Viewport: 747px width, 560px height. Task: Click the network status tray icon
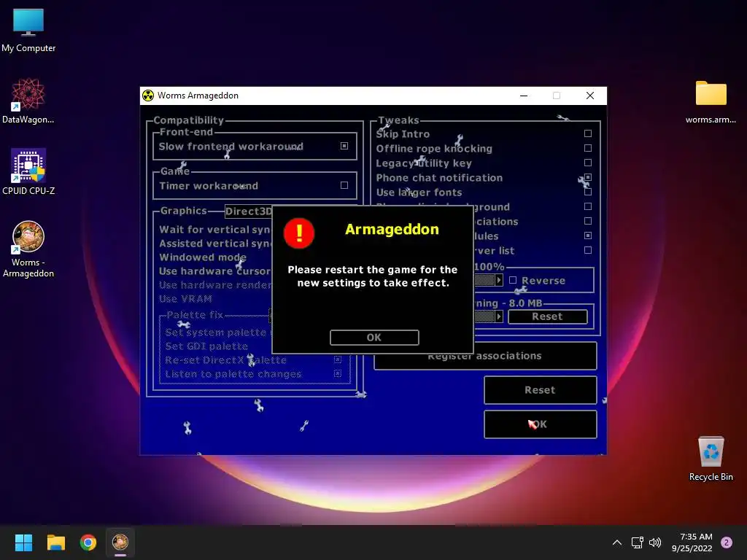(637, 542)
